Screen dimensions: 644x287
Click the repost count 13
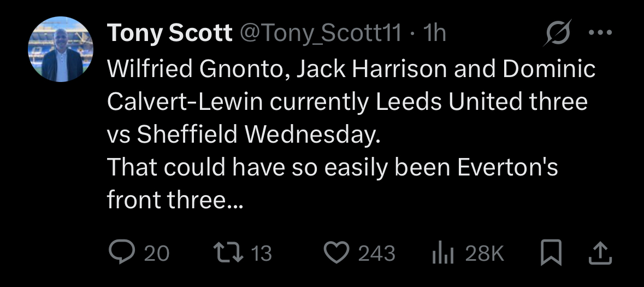[262, 253]
